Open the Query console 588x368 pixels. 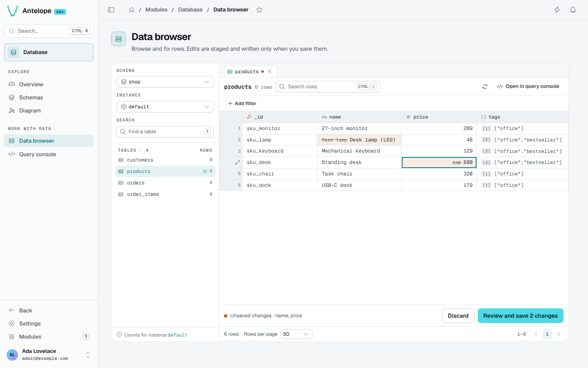coord(49,154)
